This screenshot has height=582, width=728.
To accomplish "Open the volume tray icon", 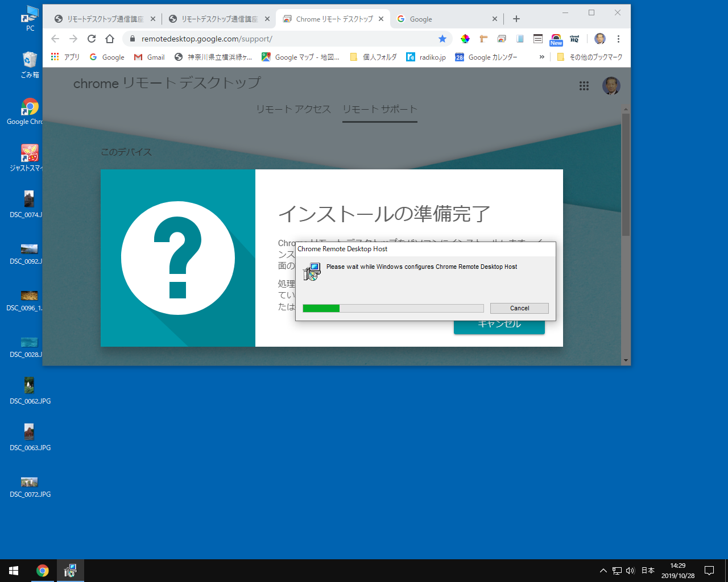I will [x=630, y=571].
